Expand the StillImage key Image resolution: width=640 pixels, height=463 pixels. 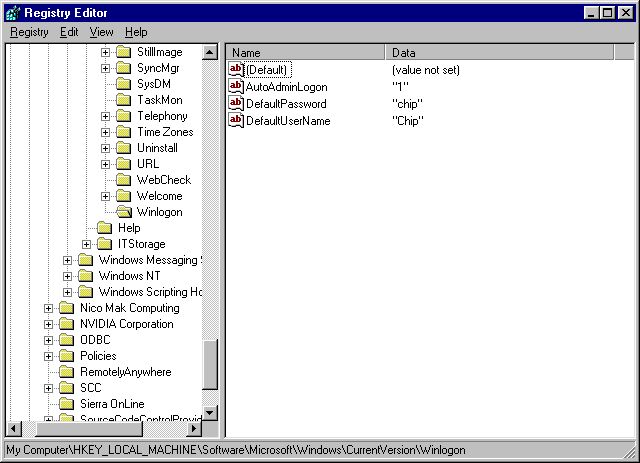[x=105, y=53]
